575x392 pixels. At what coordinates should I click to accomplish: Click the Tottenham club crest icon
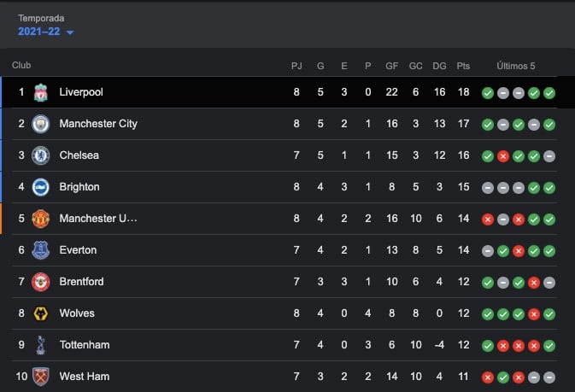pyautogui.click(x=40, y=345)
